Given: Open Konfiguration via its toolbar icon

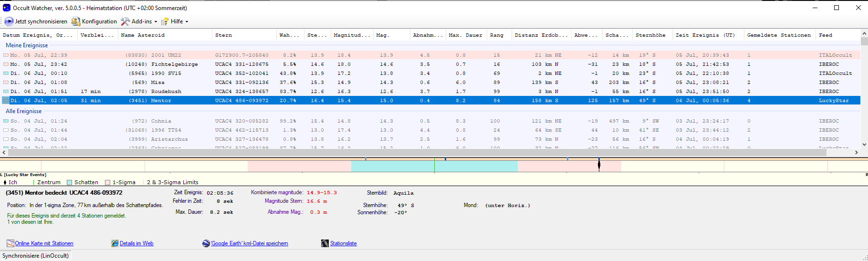Looking at the screenshot, I should [76, 21].
